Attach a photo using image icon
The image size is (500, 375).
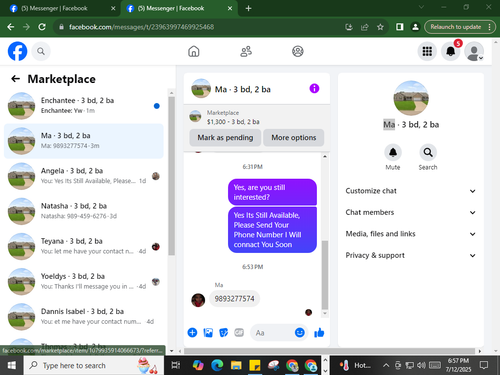pos(208,332)
